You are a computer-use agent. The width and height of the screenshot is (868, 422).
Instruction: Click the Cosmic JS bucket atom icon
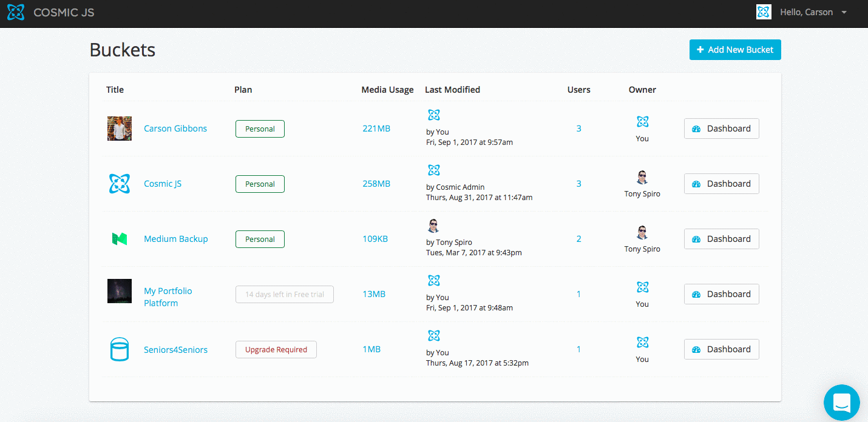pyautogui.click(x=120, y=184)
